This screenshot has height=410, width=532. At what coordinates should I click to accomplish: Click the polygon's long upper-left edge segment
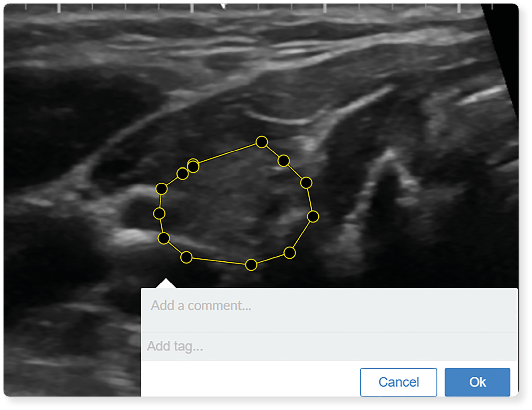tap(227, 154)
